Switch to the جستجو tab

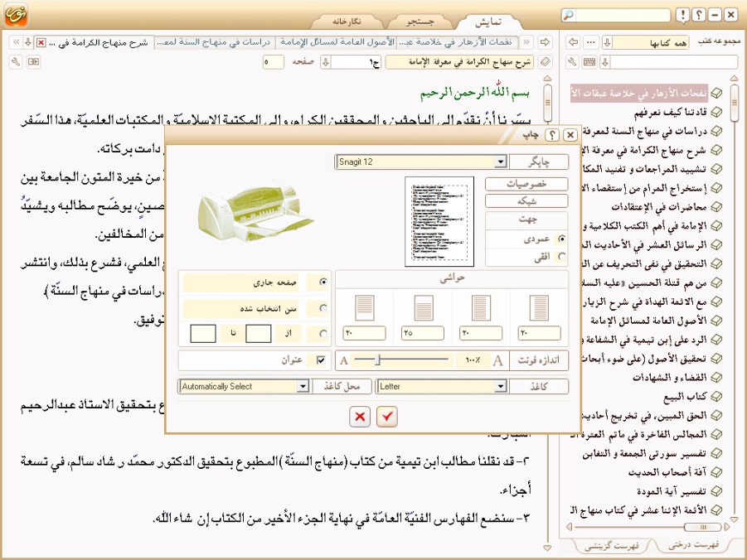click(x=420, y=22)
